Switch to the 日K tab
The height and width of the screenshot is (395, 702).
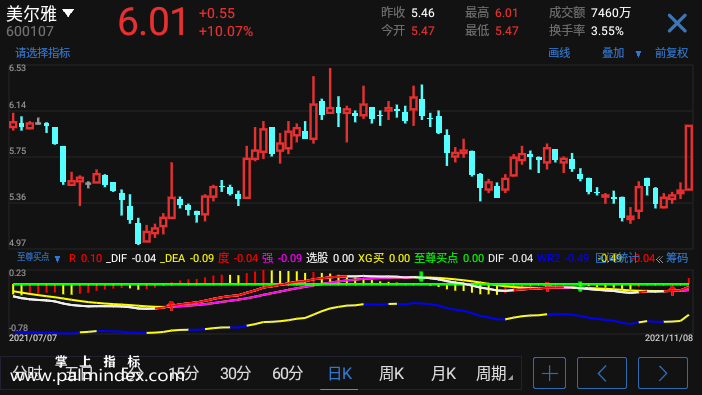[x=339, y=373]
